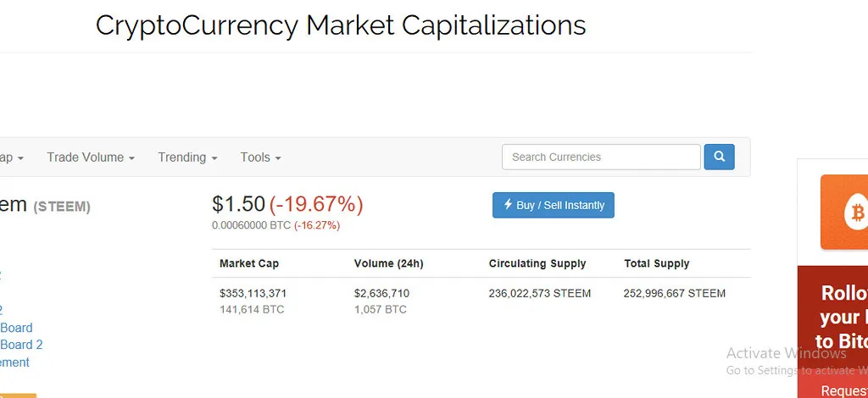The image size is (868, 398).
Task: Click the orange button at the bottom left
Action: pyautogui.click(x=19, y=395)
